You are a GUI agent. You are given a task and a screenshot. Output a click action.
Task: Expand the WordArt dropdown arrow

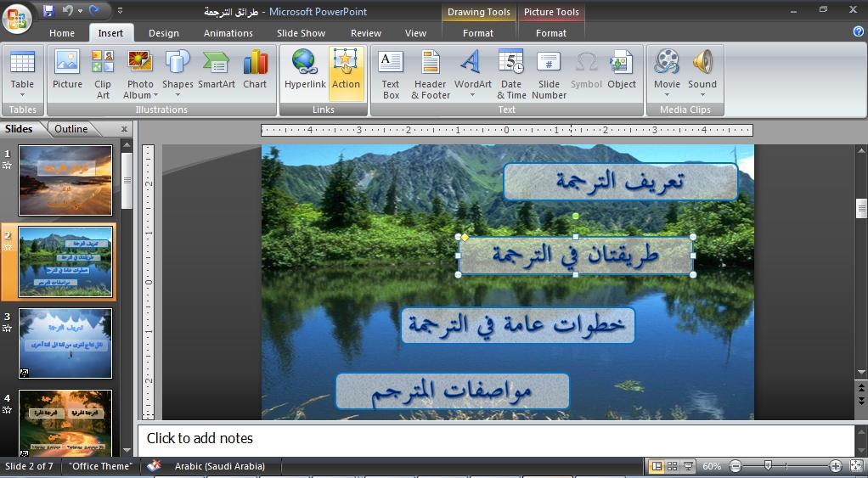(473, 95)
